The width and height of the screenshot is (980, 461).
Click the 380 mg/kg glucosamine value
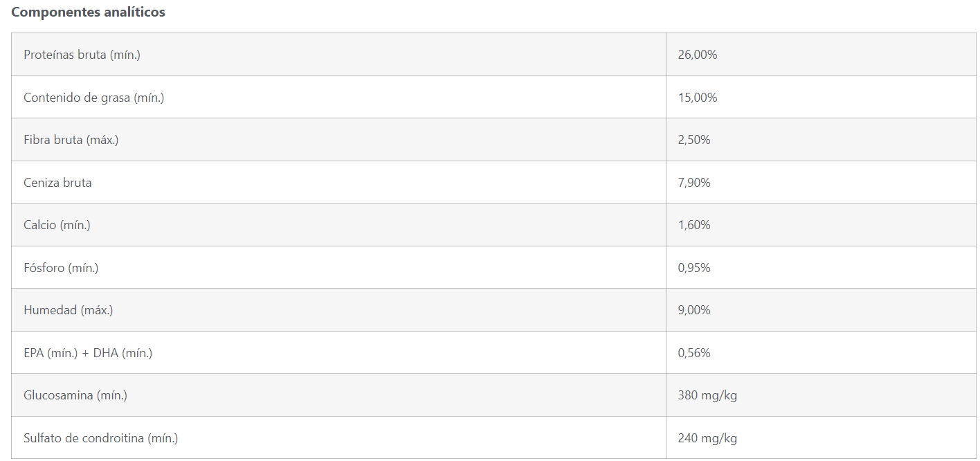707,395
